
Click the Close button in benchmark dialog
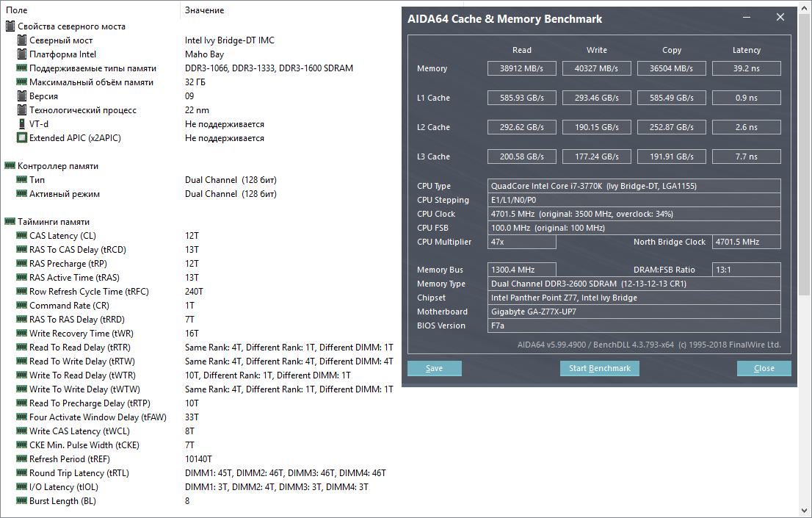point(764,368)
